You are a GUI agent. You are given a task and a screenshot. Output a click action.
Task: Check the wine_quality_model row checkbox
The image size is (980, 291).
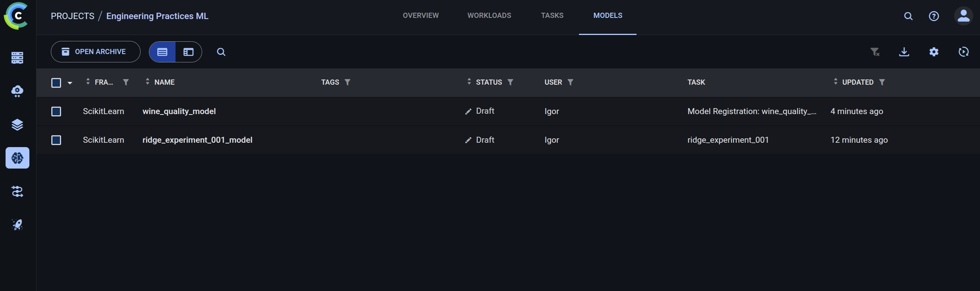pos(56,112)
